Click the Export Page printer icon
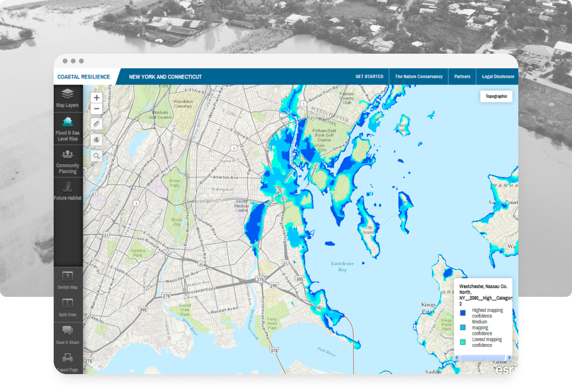Image resolution: width=572 pixels, height=392 pixels. [x=68, y=362]
